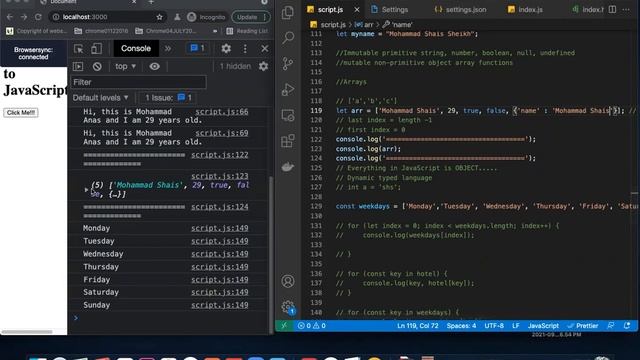Open notifications bell in status bar
The image size is (640, 360).
point(627,325)
